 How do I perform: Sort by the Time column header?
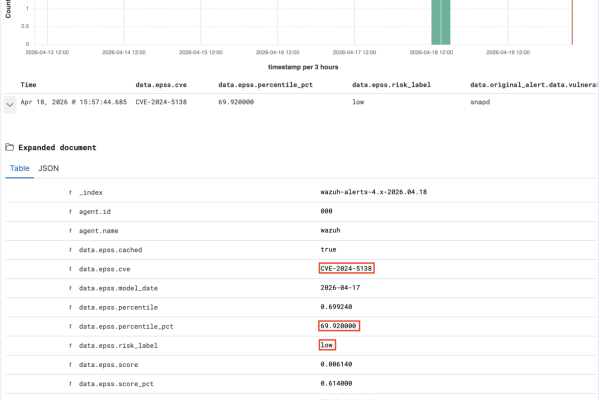[28, 85]
